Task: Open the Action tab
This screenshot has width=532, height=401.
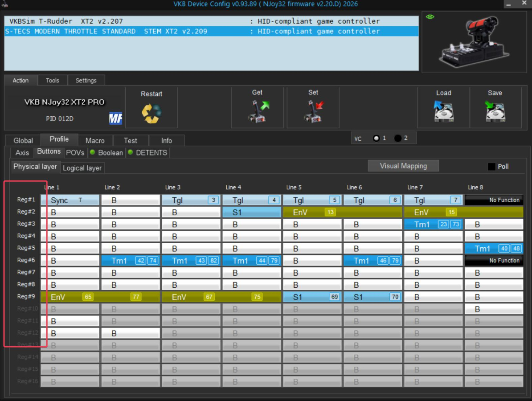Action: (x=20, y=80)
